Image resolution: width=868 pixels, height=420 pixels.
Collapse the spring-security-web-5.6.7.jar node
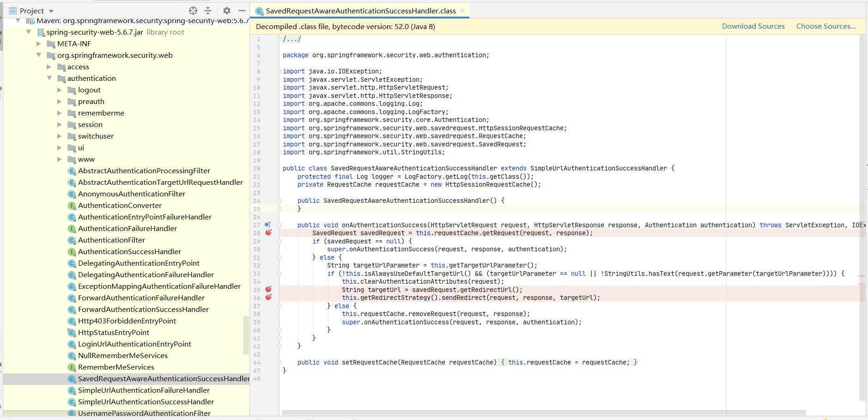pos(29,32)
